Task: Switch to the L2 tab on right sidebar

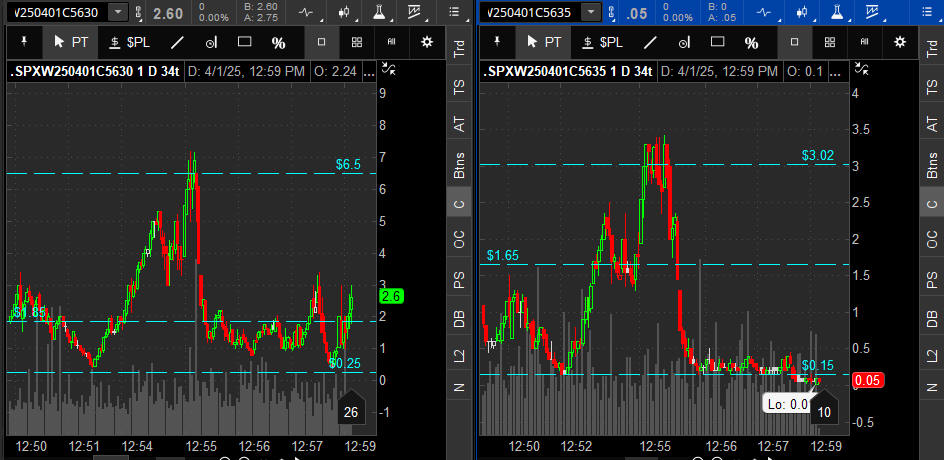Action: click(x=932, y=354)
